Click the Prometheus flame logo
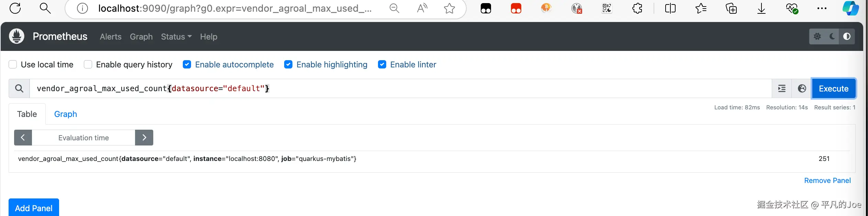 tap(16, 36)
